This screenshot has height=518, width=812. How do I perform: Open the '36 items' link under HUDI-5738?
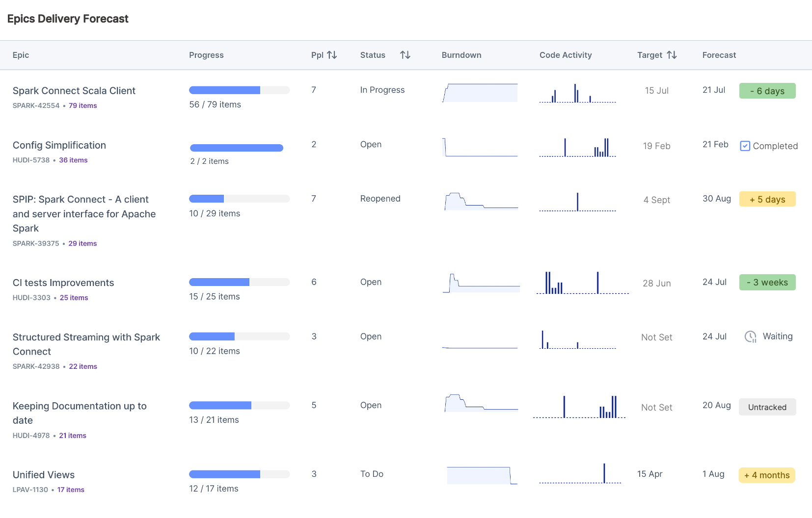73,160
